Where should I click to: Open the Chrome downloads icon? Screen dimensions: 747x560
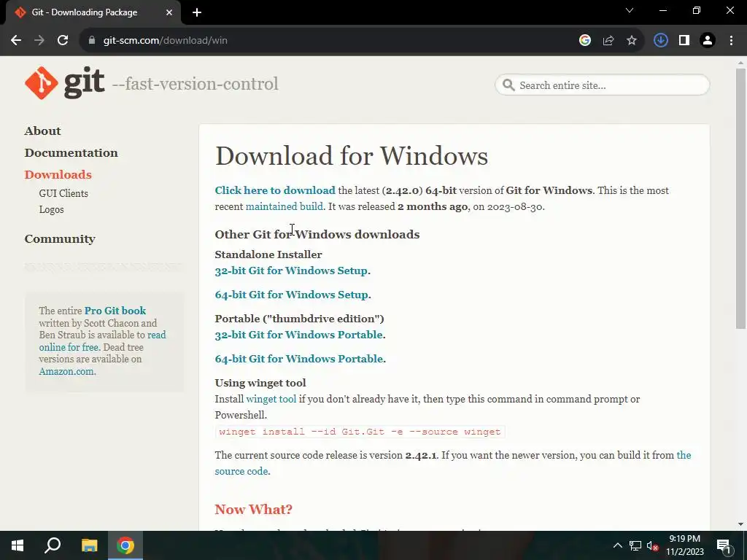(661, 41)
